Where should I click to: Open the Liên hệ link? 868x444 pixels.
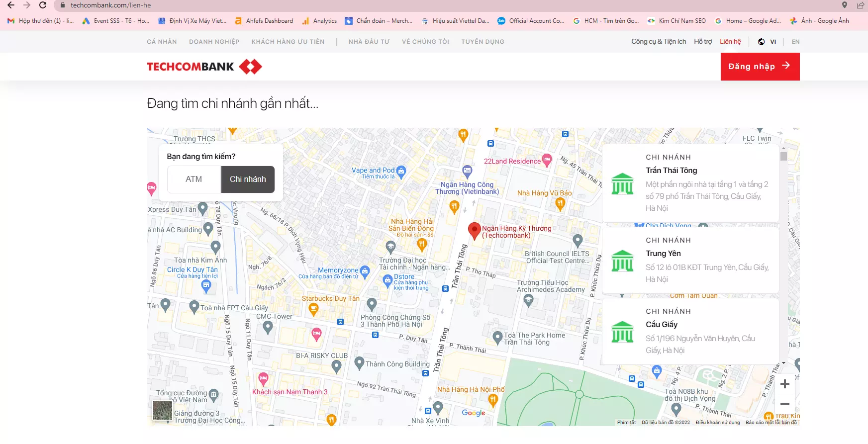(730, 42)
